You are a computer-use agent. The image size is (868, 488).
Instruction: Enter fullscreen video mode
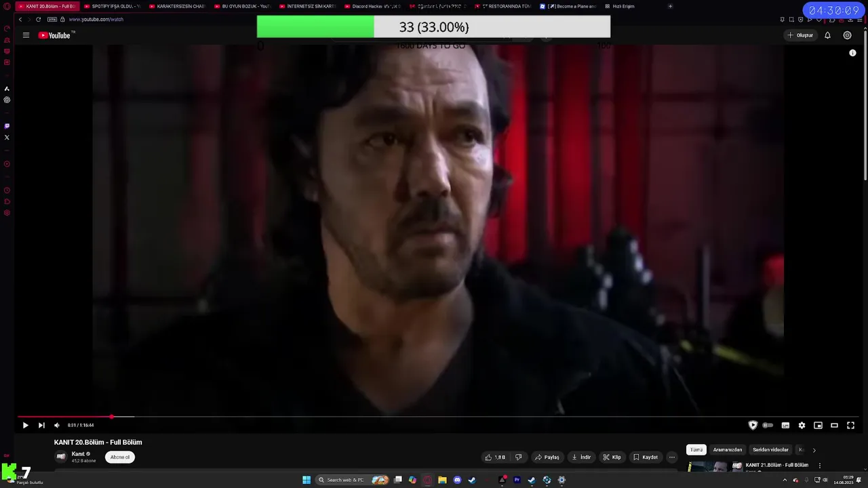point(850,425)
